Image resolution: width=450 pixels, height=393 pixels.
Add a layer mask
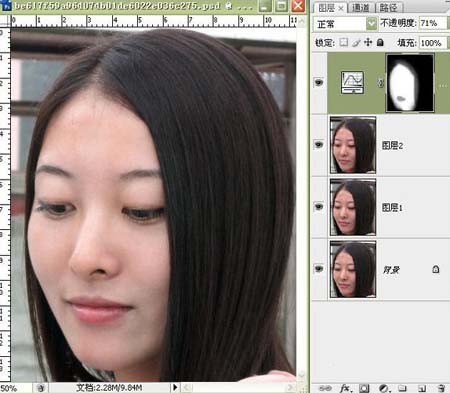(x=364, y=388)
